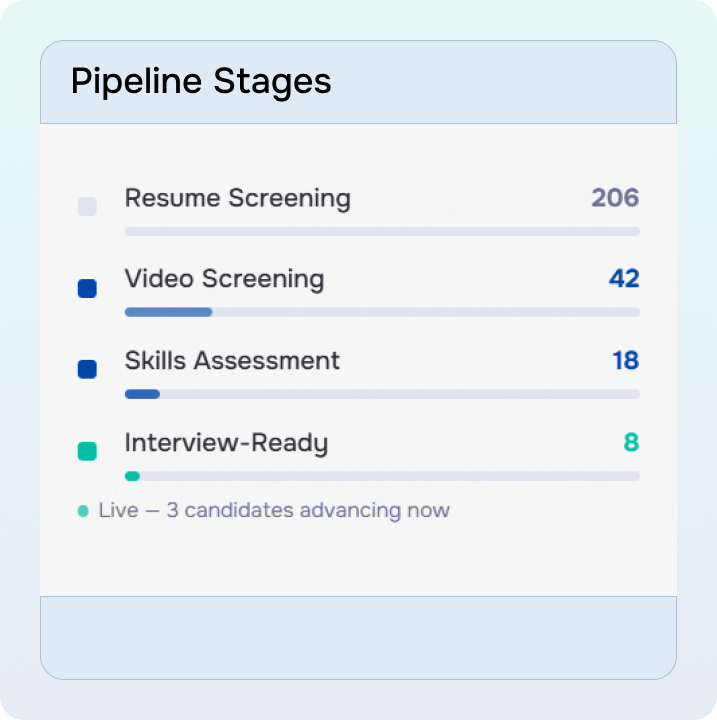Click the Live candidates advancing now text
Viewport: 717px width, 720px height.
click(x=274, y=511)
